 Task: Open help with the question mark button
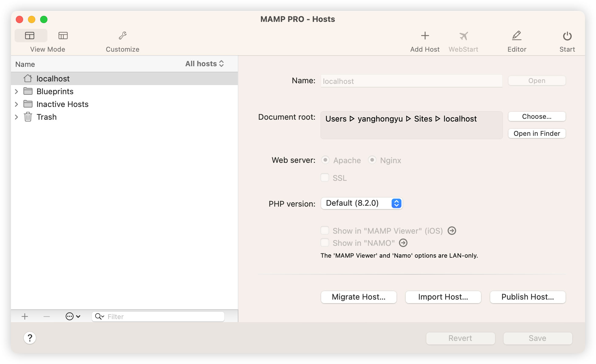30,338
